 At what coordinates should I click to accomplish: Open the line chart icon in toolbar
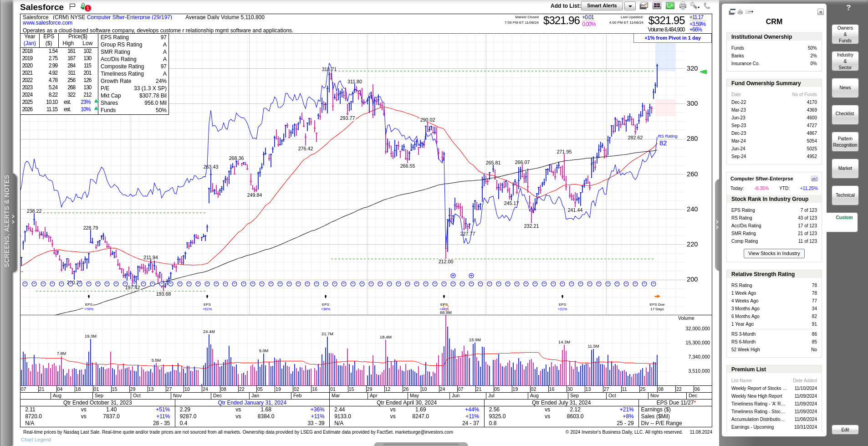point(644,5)
